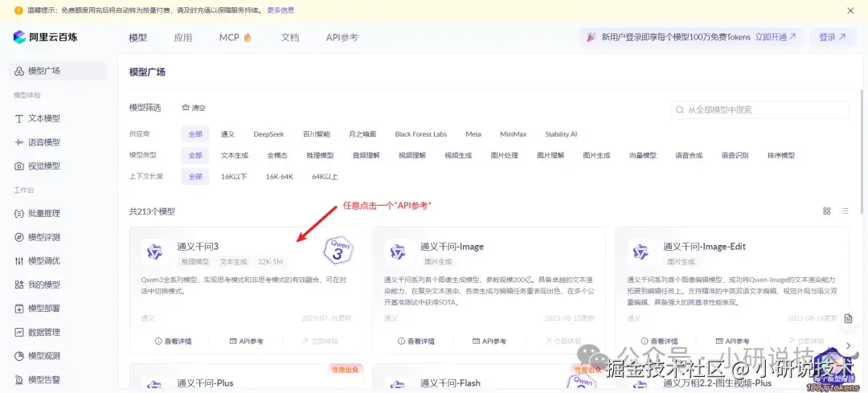Image resolution: width=868 pixels, height=393 pixels.
Task: Click the 模型部署 sidebar icon
Action: click(x=18, y=309)
